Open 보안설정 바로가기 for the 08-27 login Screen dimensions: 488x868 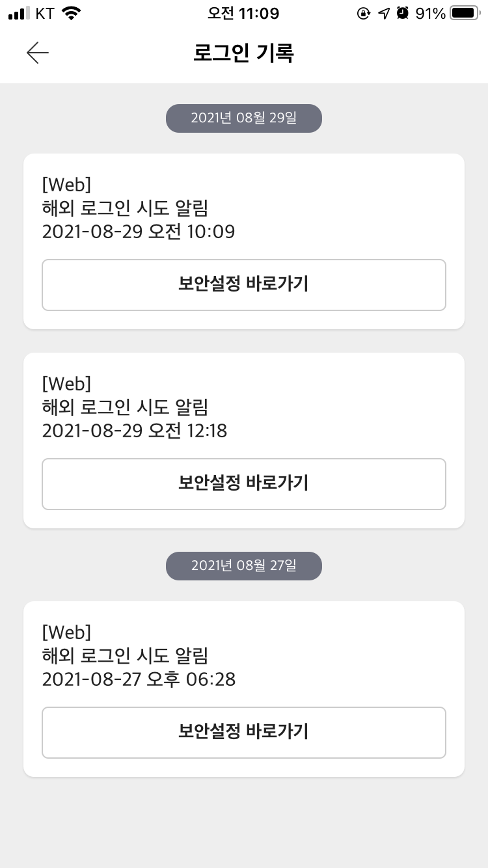[x=244, y=733]
